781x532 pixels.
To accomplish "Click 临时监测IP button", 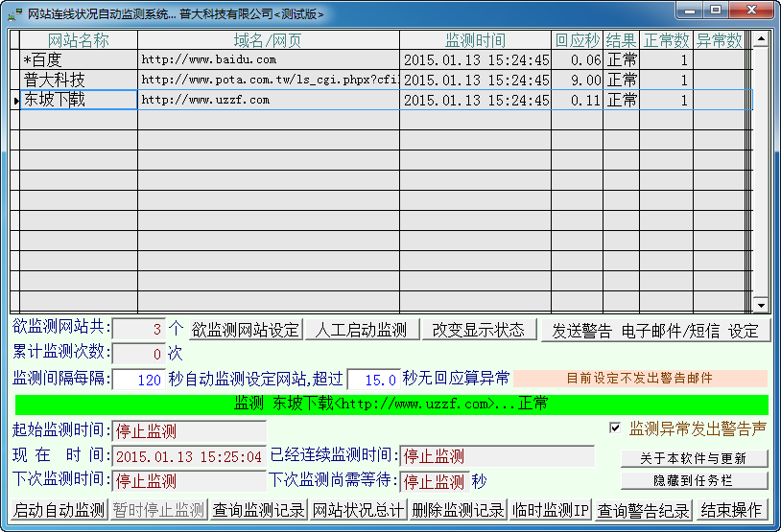I will (x=551, y=510).
